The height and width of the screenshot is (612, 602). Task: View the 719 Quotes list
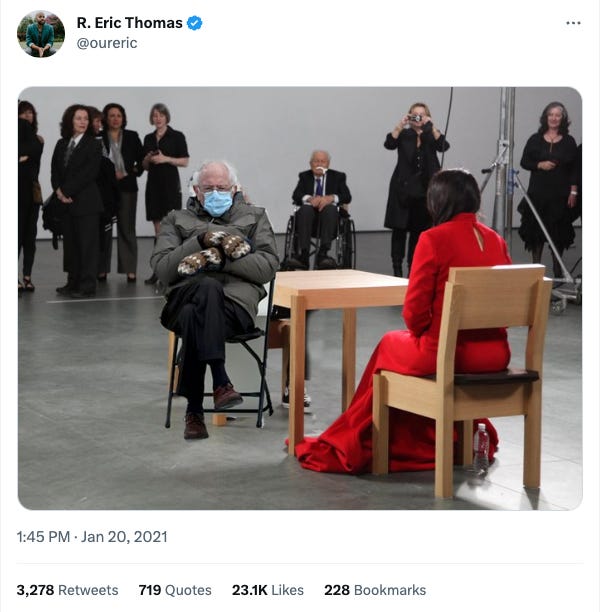(x=175, y=590)
